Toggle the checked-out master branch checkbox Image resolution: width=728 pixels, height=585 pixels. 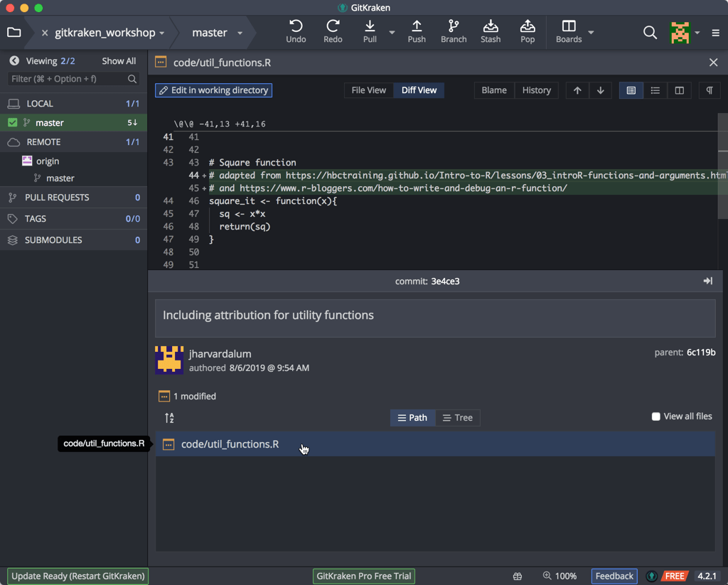(x=13, y=122)
